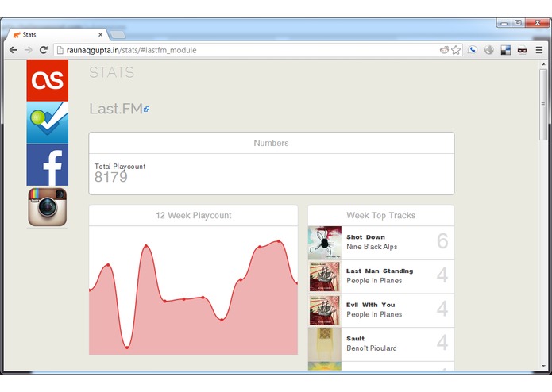Open the Last Man Standing track title
Screen dimensions: 552x392
pos(380,271)
